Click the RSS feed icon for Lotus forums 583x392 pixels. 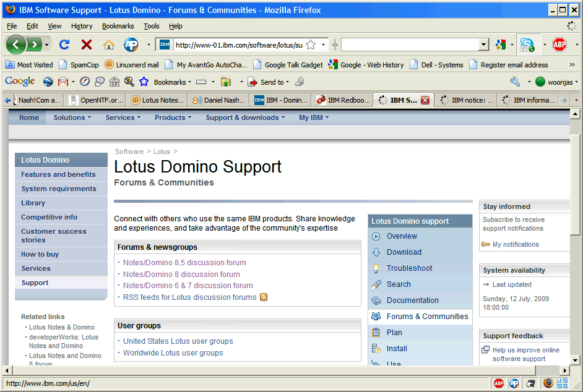click(264, 297)
